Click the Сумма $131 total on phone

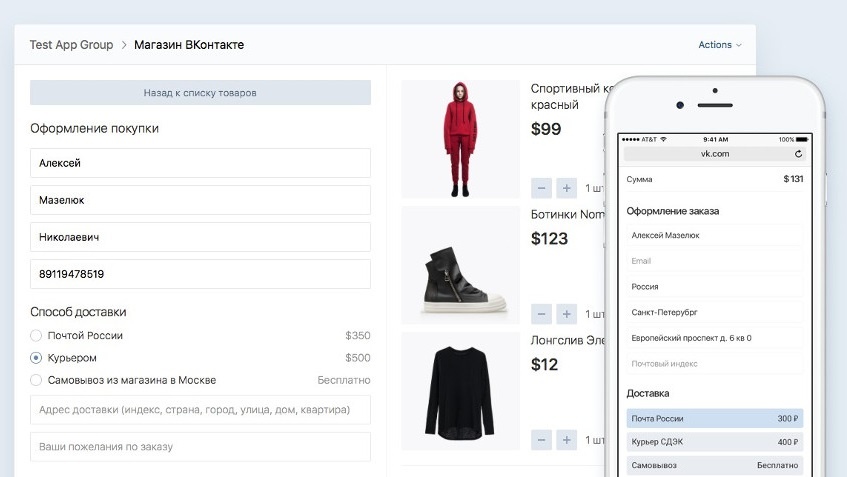[x=715, y=179]
